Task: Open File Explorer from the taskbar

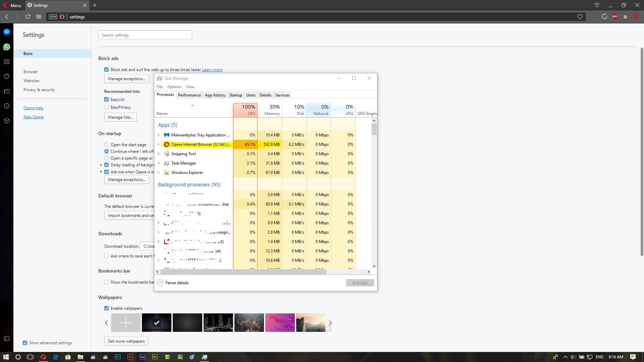Action: pos(80,357)
